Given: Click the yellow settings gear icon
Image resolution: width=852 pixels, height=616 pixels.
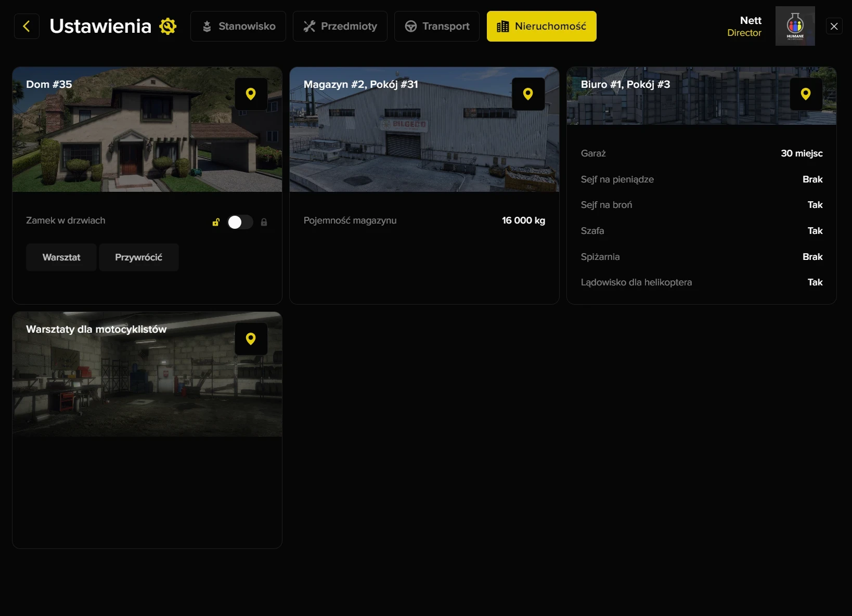Looking at the screenshot, I should tap(168, 26).
